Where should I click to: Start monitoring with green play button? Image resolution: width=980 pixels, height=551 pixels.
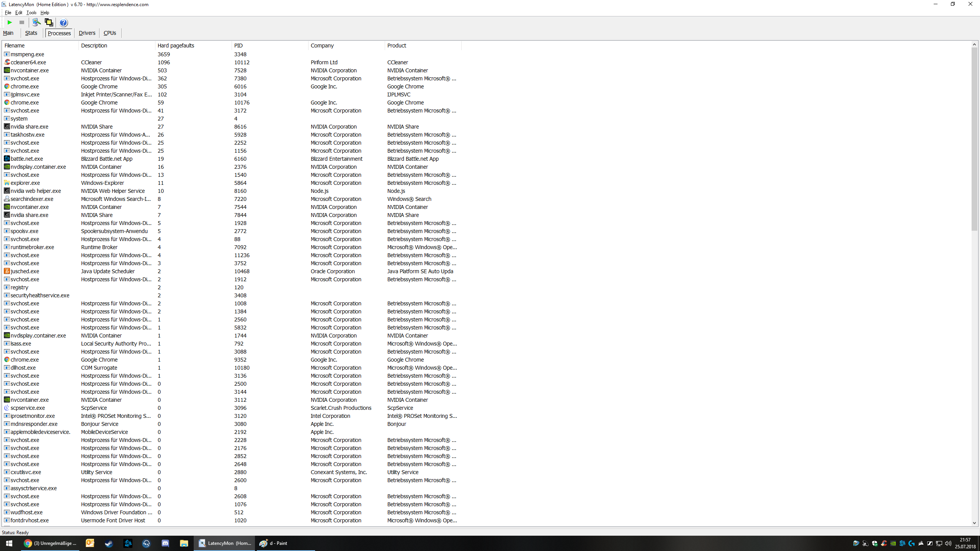point(10,23)
